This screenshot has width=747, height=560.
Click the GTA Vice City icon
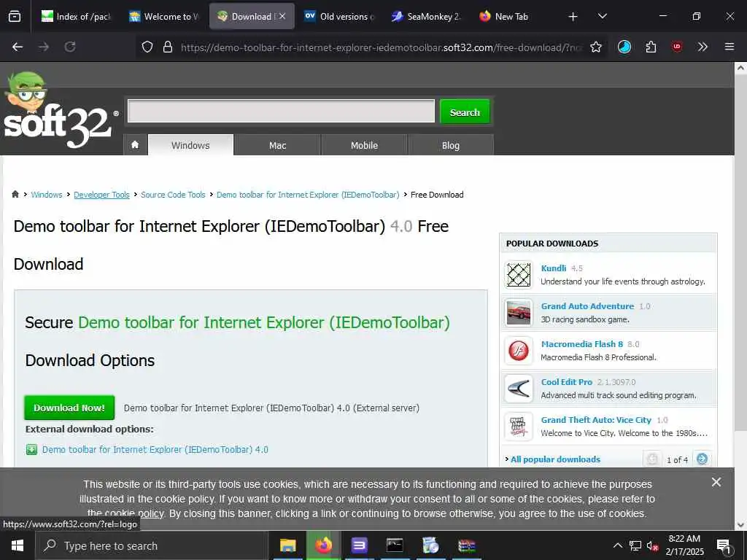519,427
